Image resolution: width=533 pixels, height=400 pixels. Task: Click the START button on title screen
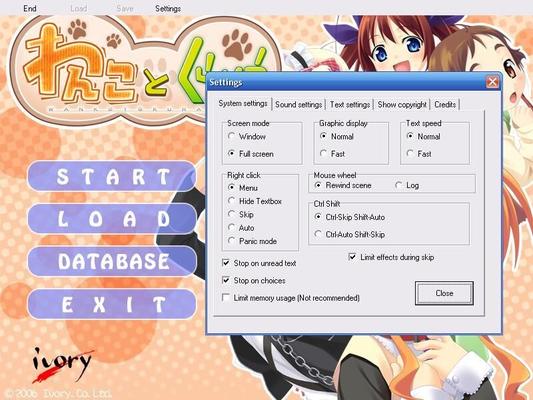pyautogui.click(x=112, y=176)
